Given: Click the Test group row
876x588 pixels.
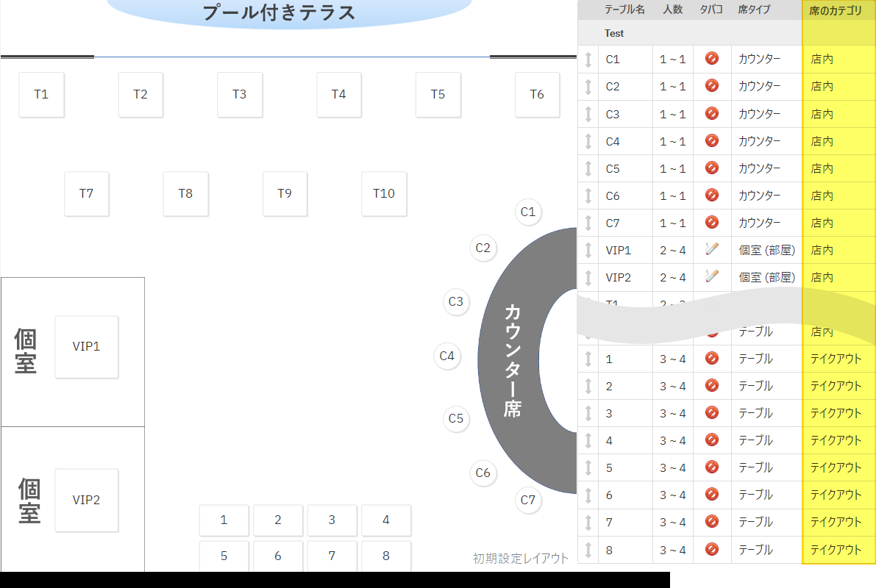Looking at the screenshot, I should [726, 33].
